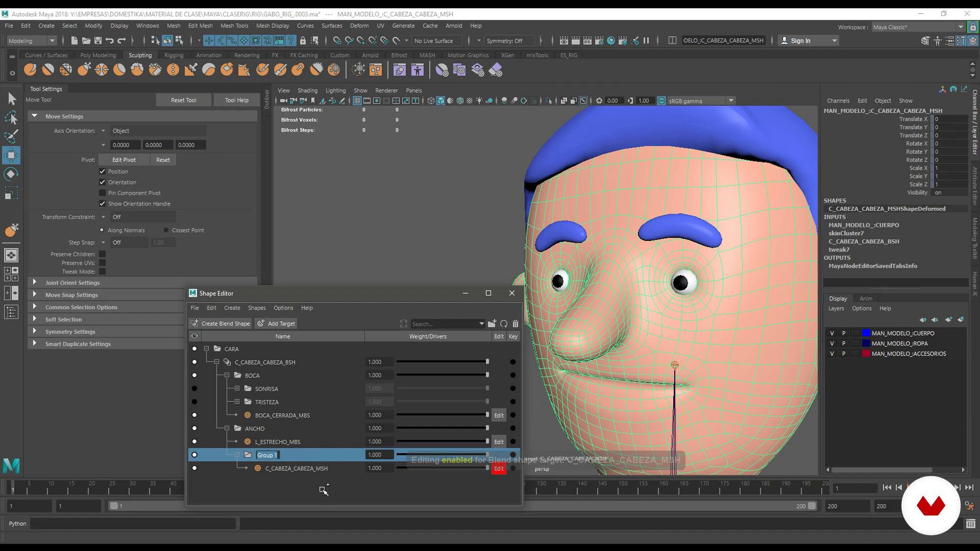Select the Lasso tool in toolbox
The width and height of the screenshot is (980, 551).
coord(11,117)
